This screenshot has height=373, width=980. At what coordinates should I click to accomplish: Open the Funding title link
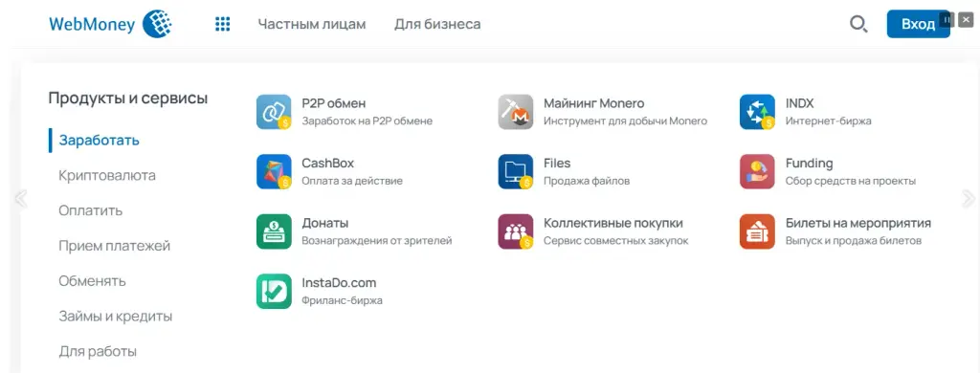[x=810, y=164]
